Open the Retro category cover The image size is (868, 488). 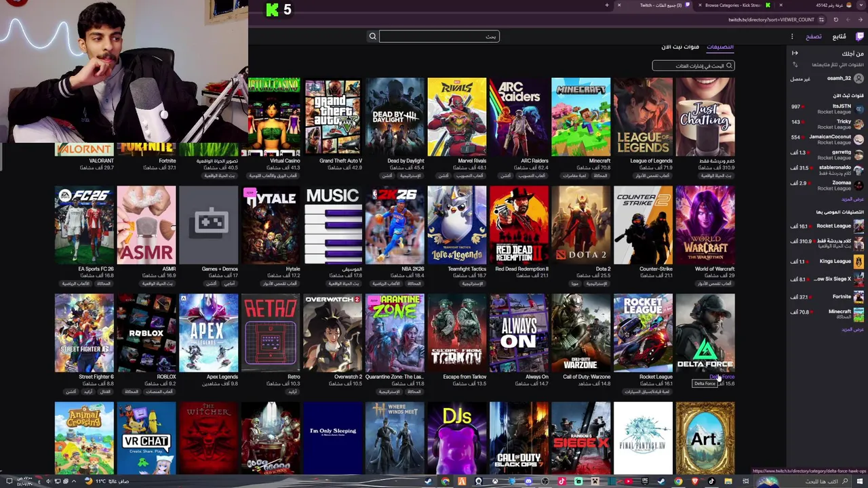pyautogui.click(x=271, y=333)
